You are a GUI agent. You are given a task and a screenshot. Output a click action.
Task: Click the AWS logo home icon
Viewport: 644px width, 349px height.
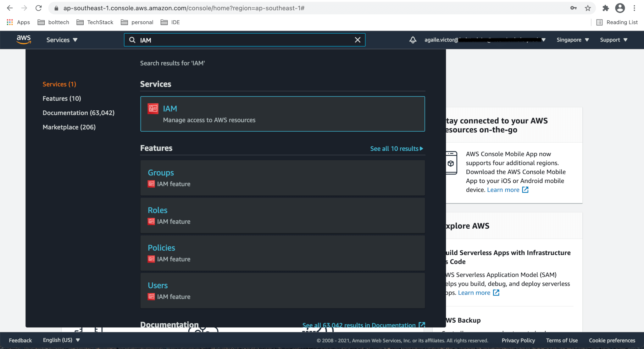pyautogui.click(x=24, y=40)
